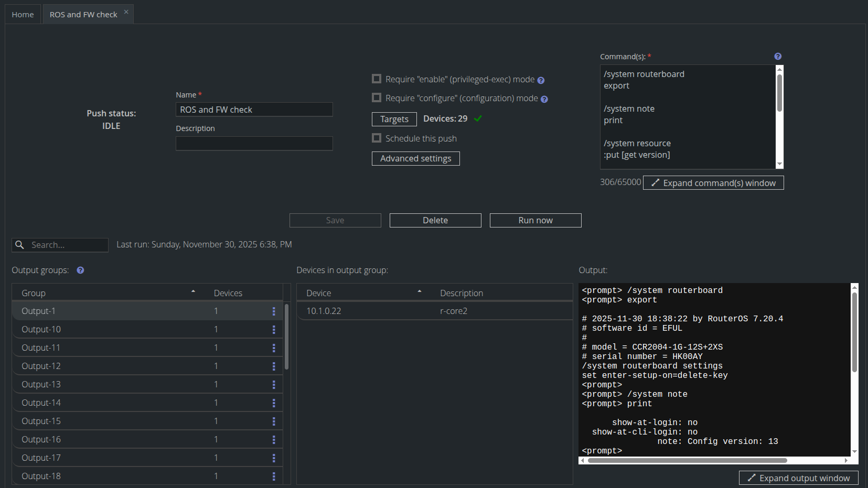Image resolution: width=868 pixels, height=488 pixels.
Task: Enable Require "enable" privileged-exec mode checkbox
Action: click(x=377, y=79)
